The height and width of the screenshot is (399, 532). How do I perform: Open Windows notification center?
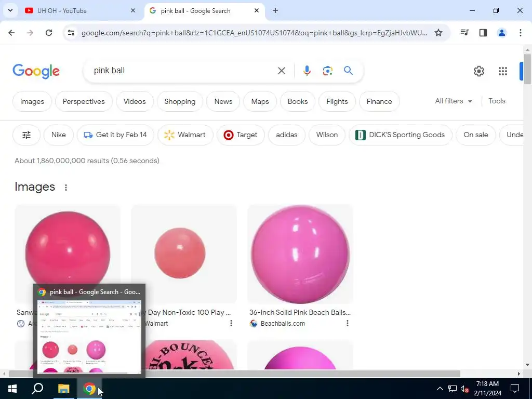point(515,389)
